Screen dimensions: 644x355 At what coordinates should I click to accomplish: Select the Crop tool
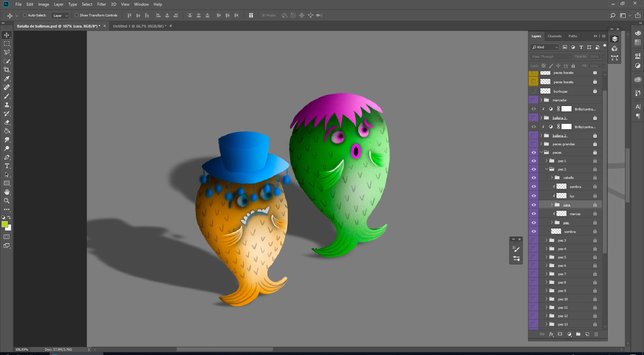click(x=7, y=70)
